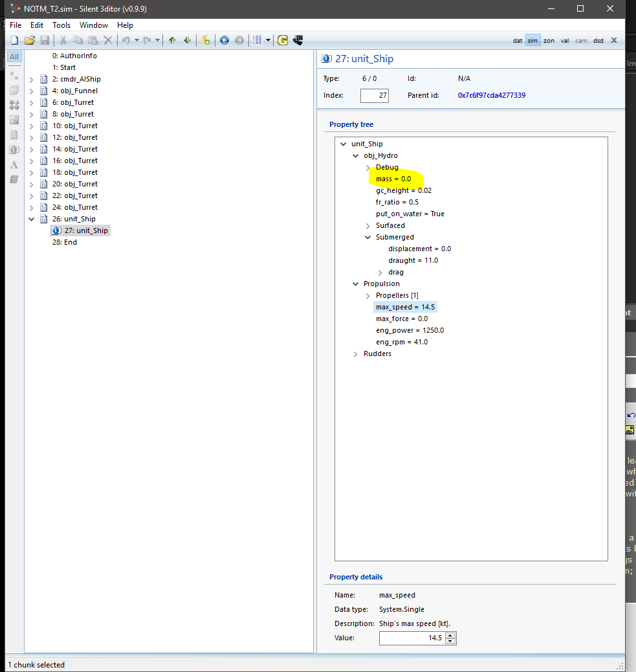Click the Delete X toolbar icon
The width and height of the screenshot is (636, 672).
(x=108, y=40)
